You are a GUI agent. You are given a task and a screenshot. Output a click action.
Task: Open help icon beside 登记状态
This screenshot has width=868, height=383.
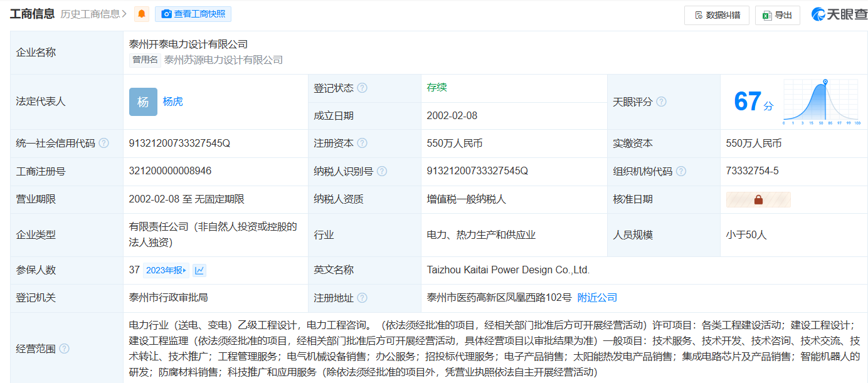click(x=362, y=88)
